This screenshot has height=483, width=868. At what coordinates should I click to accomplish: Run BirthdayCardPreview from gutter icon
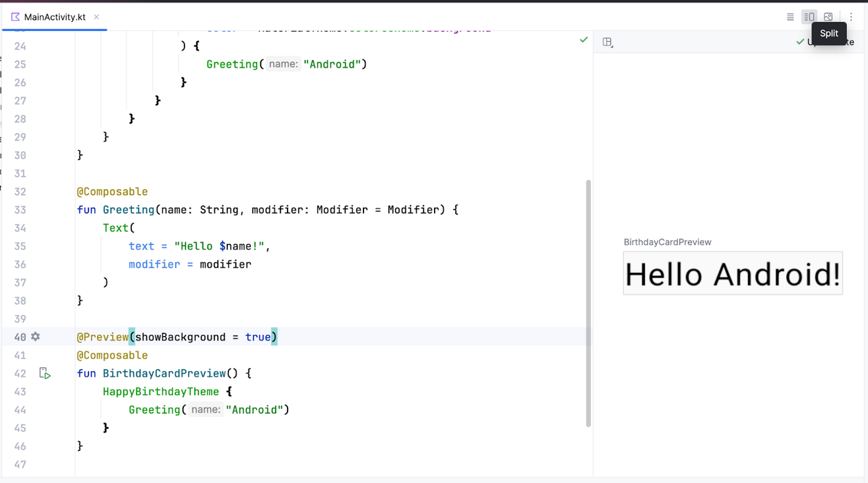45,373
